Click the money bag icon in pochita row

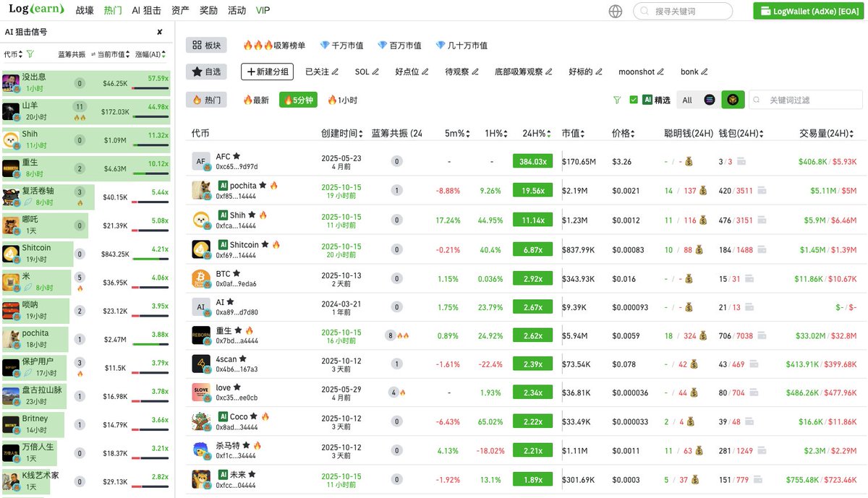[702, 192]
